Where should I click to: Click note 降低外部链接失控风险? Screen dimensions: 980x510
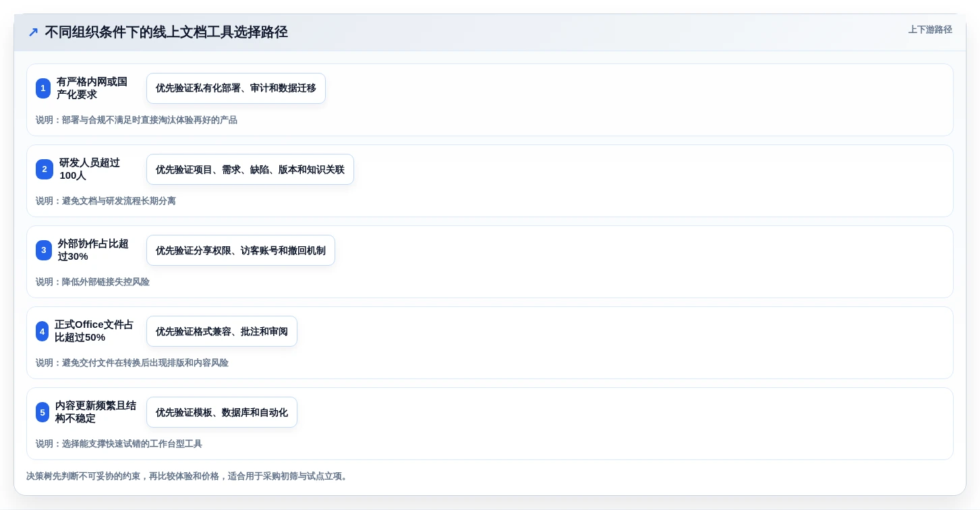tap(106, 282)
